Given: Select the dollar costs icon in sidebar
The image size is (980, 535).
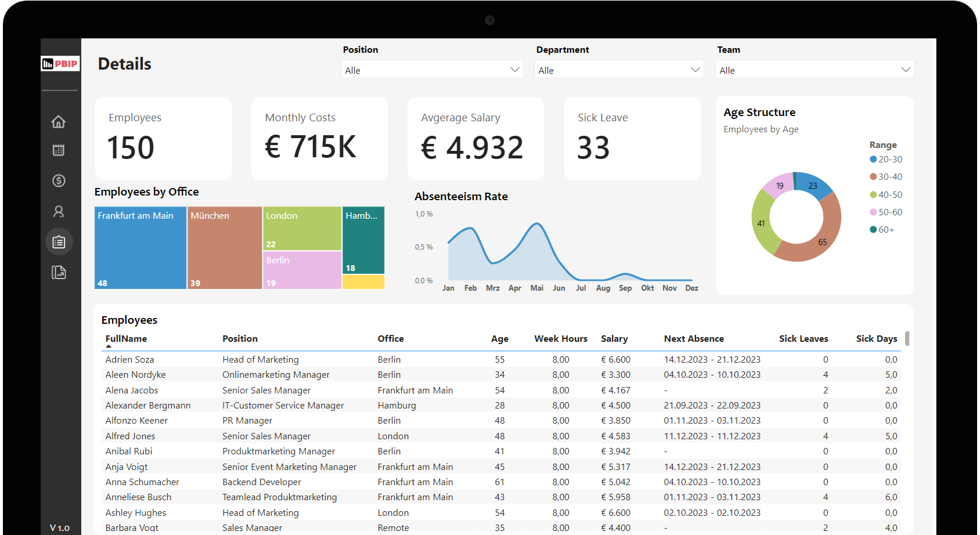Looking at the screenshot, I should pos(59,180).
